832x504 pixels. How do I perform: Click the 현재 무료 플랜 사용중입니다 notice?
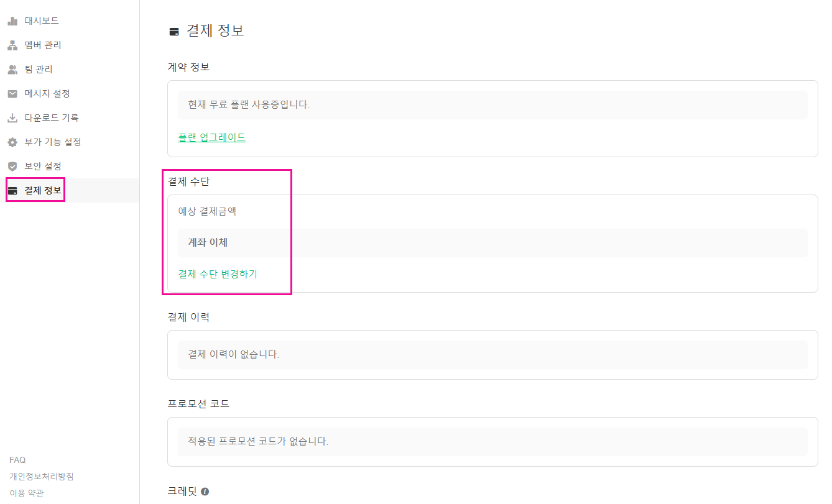coord(492,104)
